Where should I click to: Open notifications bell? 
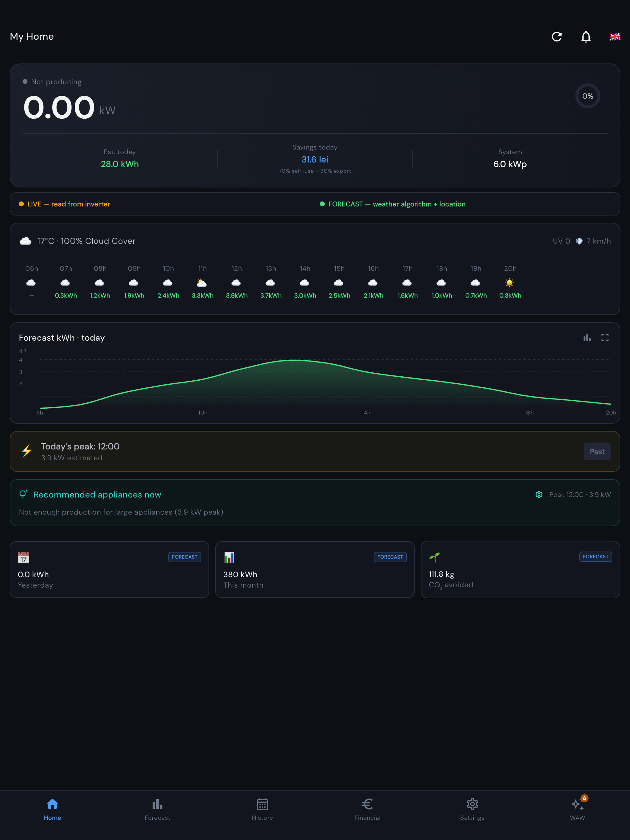click(x=586, y=37)
